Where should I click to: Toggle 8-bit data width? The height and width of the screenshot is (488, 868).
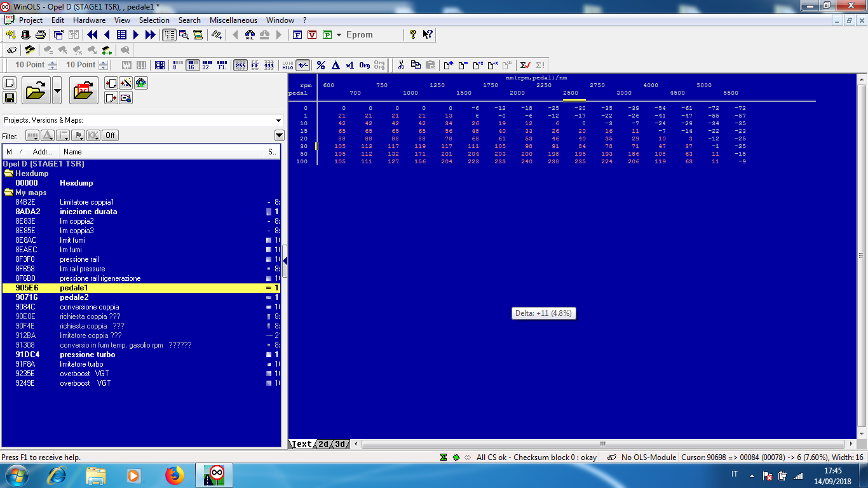pyautogui.click(x=178, y=65)
